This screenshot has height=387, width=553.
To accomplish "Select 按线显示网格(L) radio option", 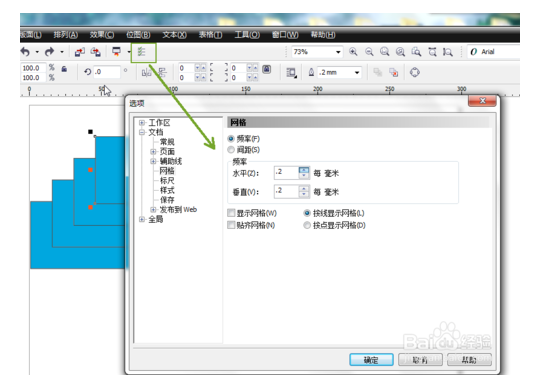I will point(307,213).
